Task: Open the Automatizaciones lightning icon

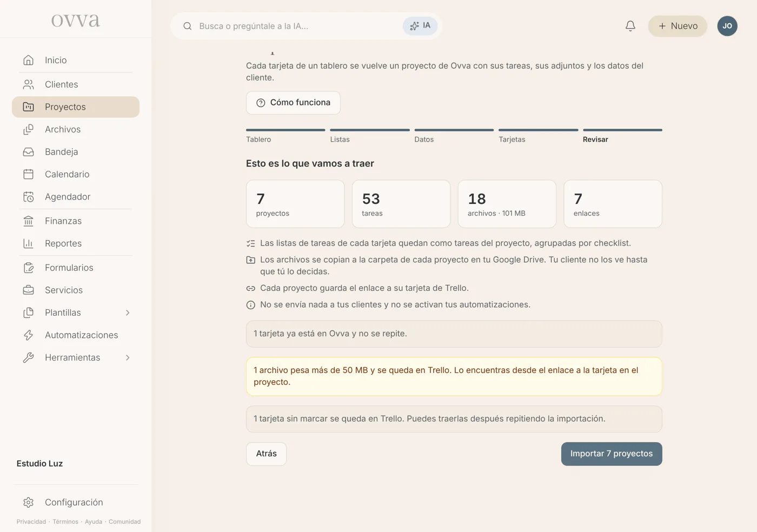Action: coord(29,335)
